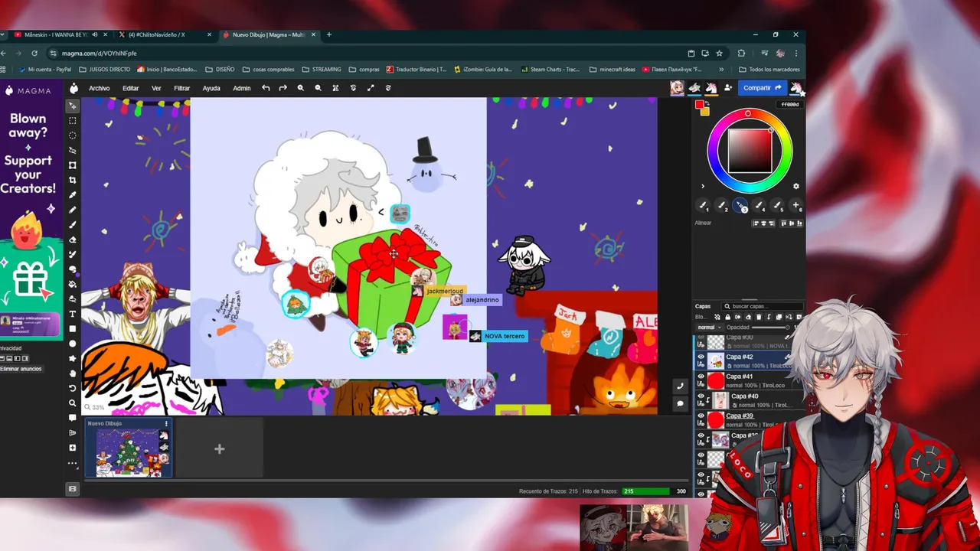The image size is (980, 551).
Task: Open the normal blend mode dropdown
Action: 708,328
